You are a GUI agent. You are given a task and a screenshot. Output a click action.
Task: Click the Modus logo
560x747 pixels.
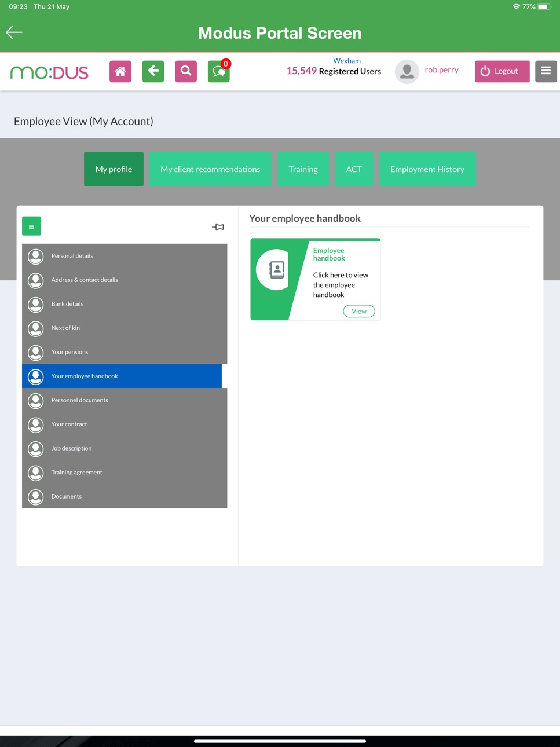[49, 72]
